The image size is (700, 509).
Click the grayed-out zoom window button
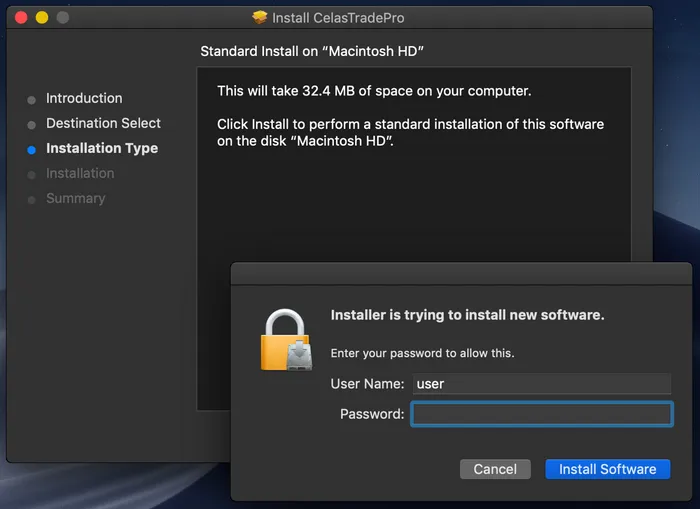point(63,18)
